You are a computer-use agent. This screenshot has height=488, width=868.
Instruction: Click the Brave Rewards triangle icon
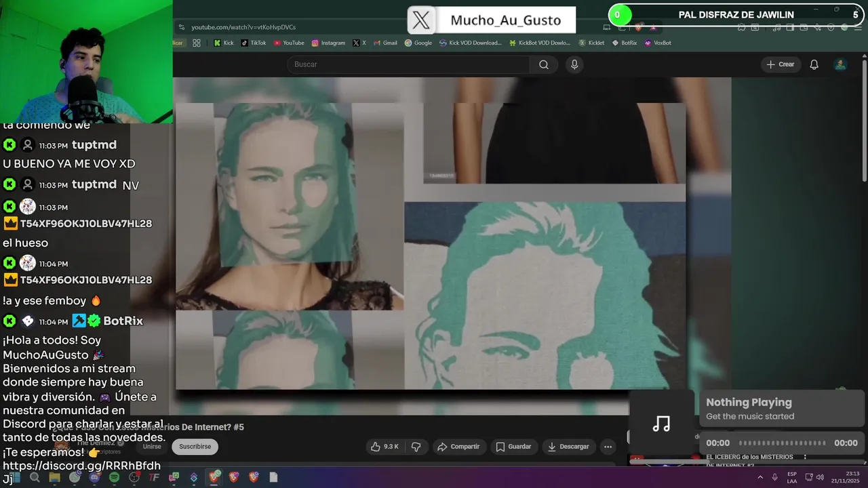click(653, 27)
